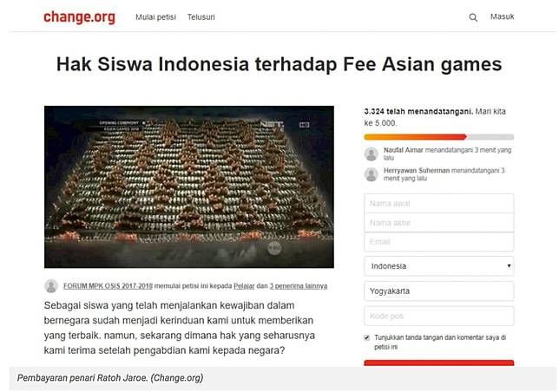
Task: Open the search magnifier icon
Action: coord(473,17)
